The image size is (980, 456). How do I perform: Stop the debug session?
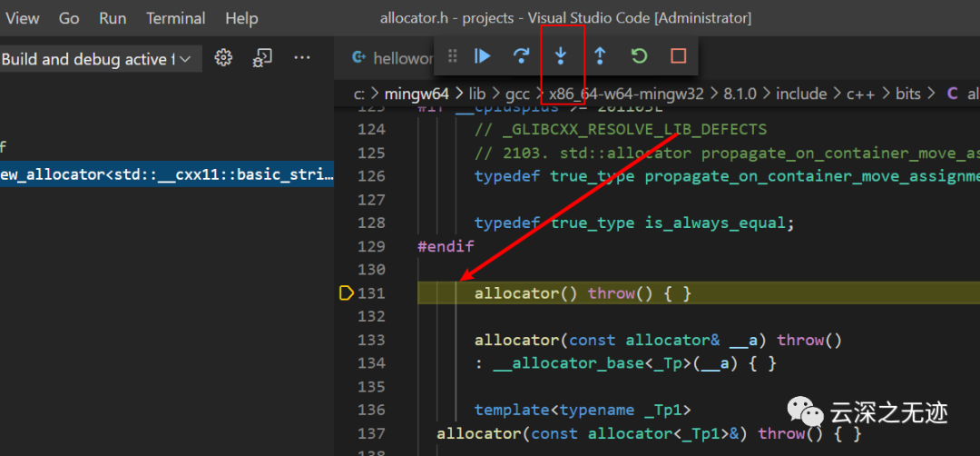click(x=678, y=56)
